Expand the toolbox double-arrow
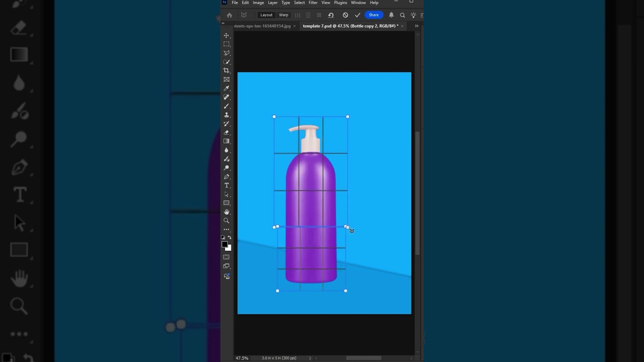Image resolution: width=644 pixels, height=362 pixels. (x=223, y=23)
